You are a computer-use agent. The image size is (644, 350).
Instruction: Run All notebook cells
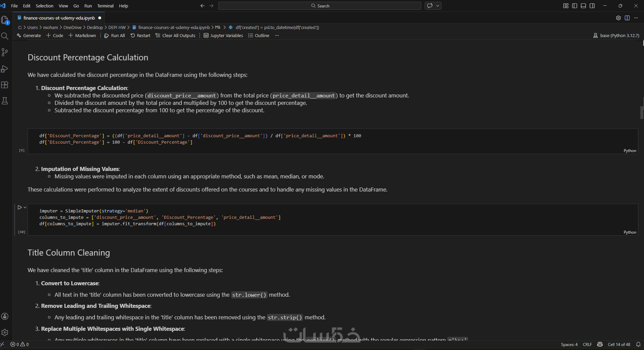point(115,35)
